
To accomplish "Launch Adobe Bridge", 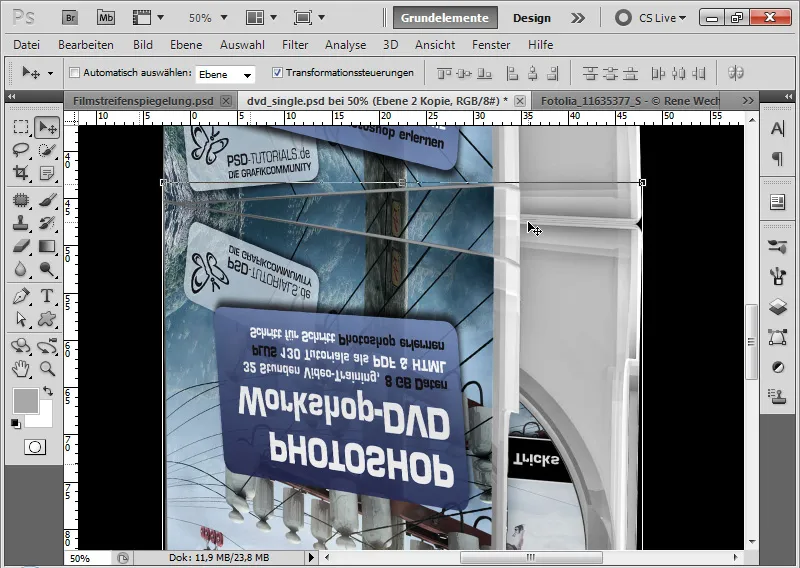I will [70, 18].
